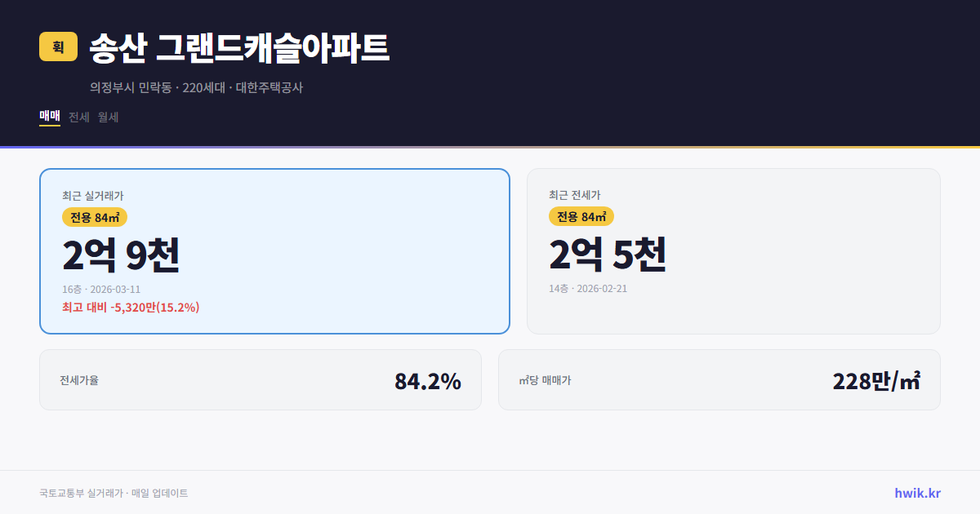Select the active 매매 tab
The height and width of the screenshot is (514, 980).
tap(47, 117)
